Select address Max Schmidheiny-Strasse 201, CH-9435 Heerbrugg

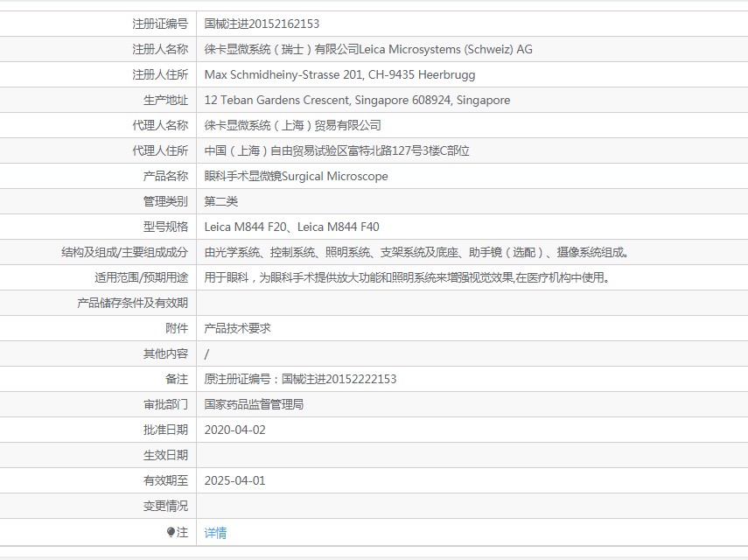[x=339, y=74]
